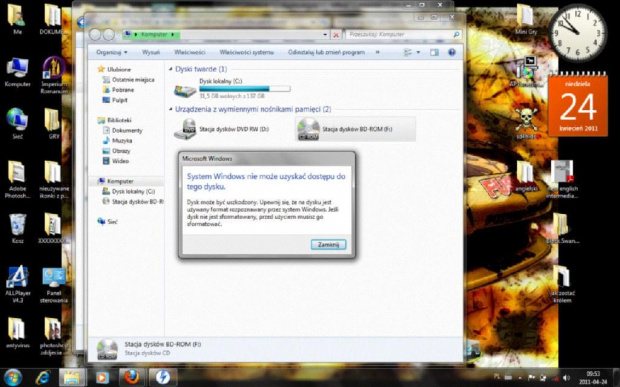Open Internet Explorer taskbar icon
The image size is (620, 387).
click(42, 378)
